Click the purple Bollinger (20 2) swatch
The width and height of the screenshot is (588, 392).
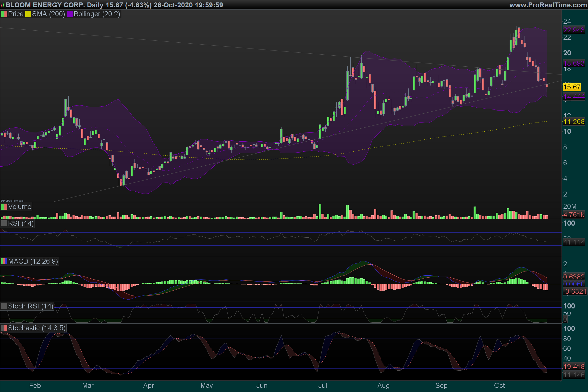point(70,14)
